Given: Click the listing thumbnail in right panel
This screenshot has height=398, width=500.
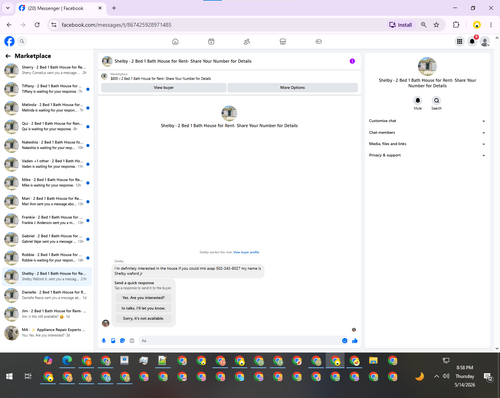Looking at the screenshot, I should [427, 66].
